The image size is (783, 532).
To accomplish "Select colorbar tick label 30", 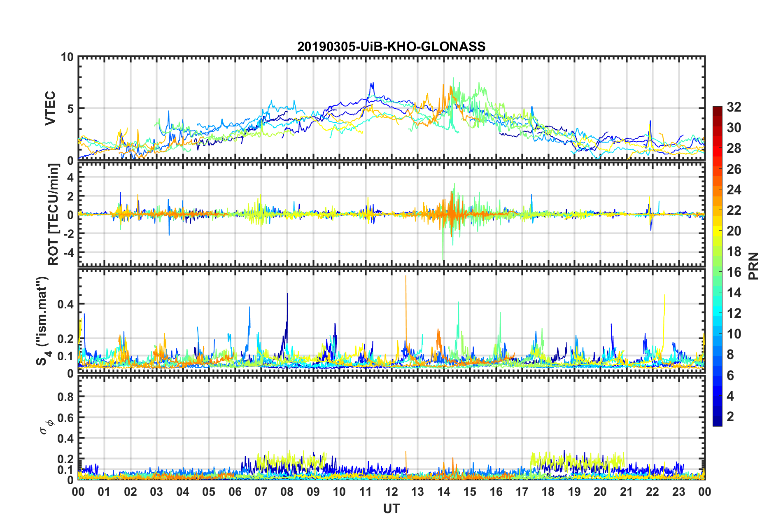I will coord(734,128).
